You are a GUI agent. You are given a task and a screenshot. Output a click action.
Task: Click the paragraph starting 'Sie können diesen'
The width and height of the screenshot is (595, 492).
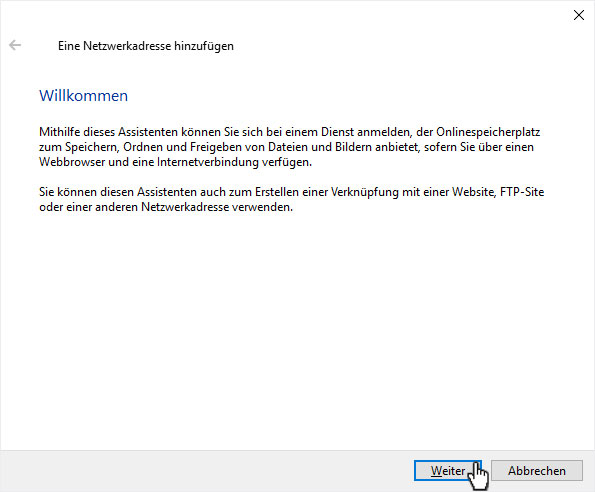click(x=291, y=199)
